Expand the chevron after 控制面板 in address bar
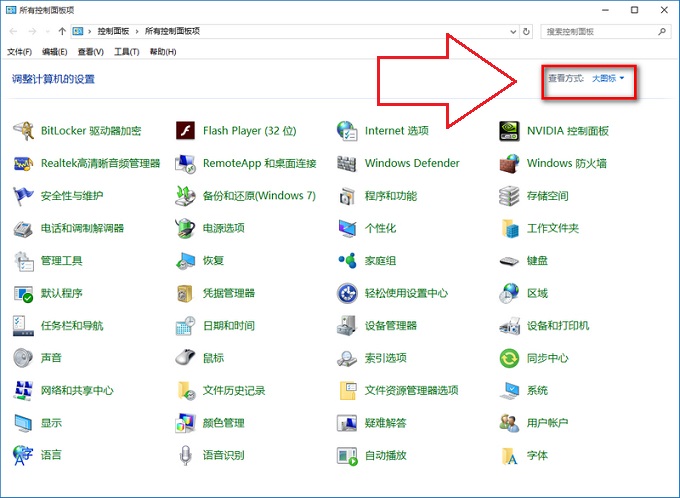 point(137,31)
